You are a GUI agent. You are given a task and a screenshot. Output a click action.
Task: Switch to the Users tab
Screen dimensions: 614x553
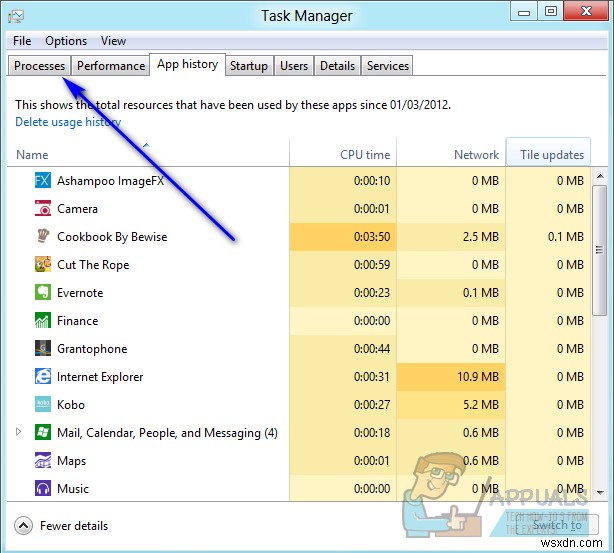click(x=294, y=65)
